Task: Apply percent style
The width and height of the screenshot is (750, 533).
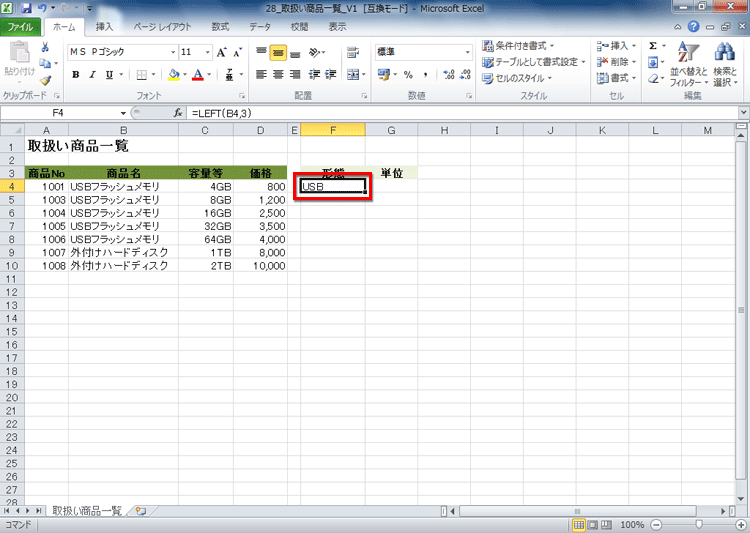Action: tap(408, 75)
